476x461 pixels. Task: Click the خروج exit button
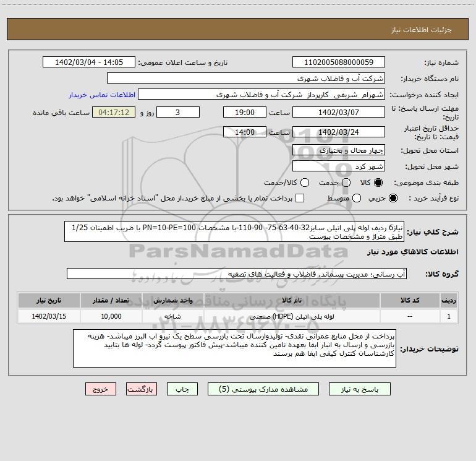click(x=101, y=389)
